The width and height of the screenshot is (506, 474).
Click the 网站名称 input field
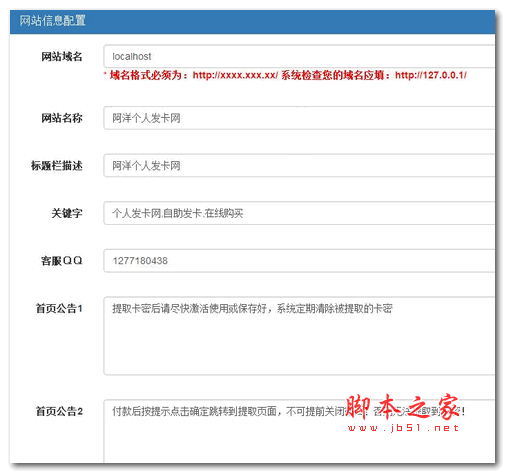tap(299, 118)
